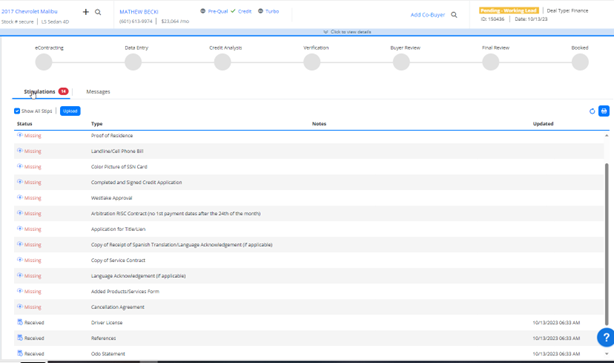Refresh the stipulations list
614x363 pixels.
coord(592,111)
